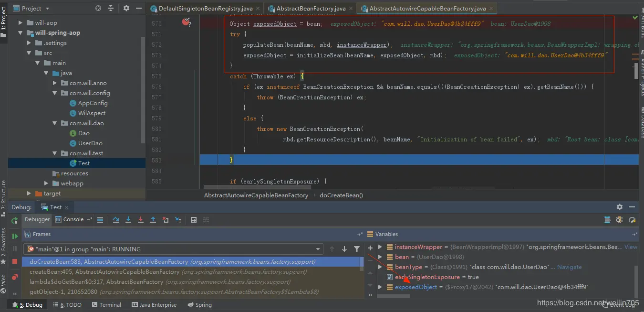
Task: Click frames filter funnel icon
Action: (x=357, y=249)
